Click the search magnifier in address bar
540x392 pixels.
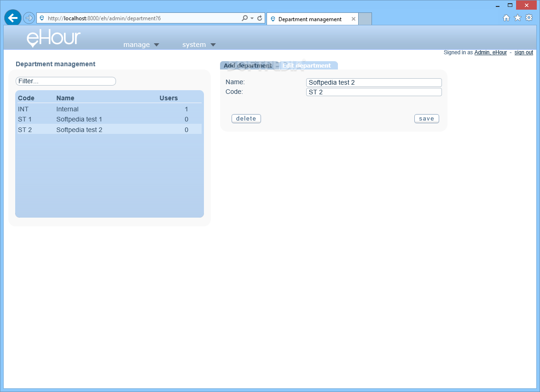[244, 18]
